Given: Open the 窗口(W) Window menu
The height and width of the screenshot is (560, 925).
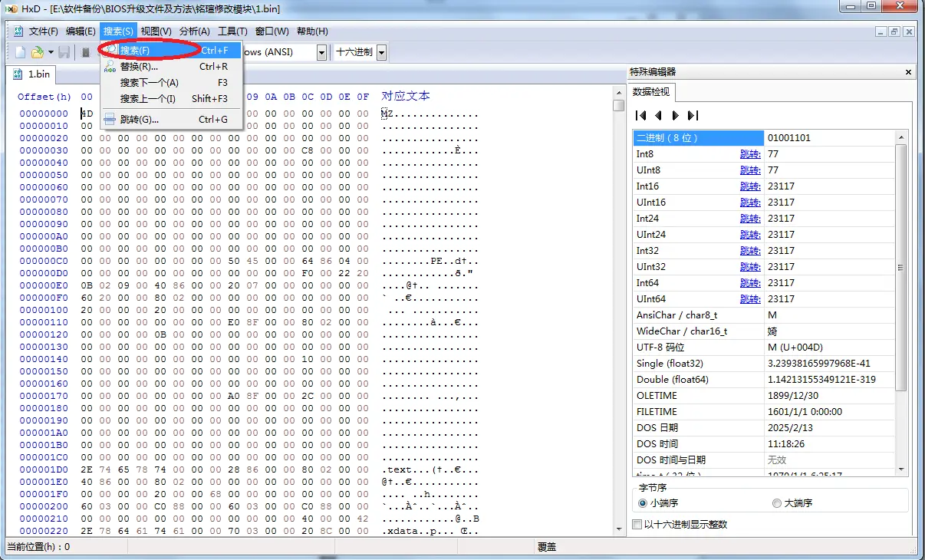Looking at the screenshot, I should pyautogui.click(x=272, y=31).
